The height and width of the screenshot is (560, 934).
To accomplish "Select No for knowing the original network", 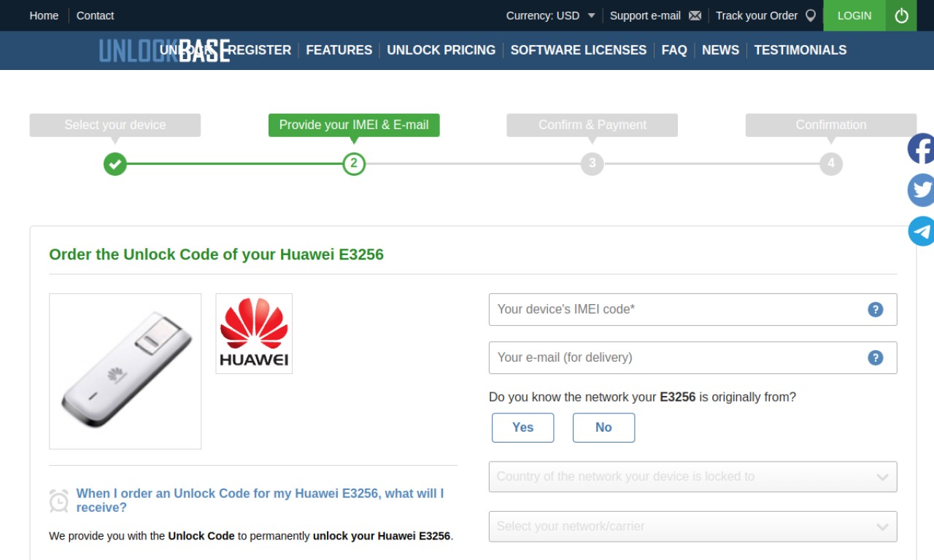I will [x=603, y=427].
